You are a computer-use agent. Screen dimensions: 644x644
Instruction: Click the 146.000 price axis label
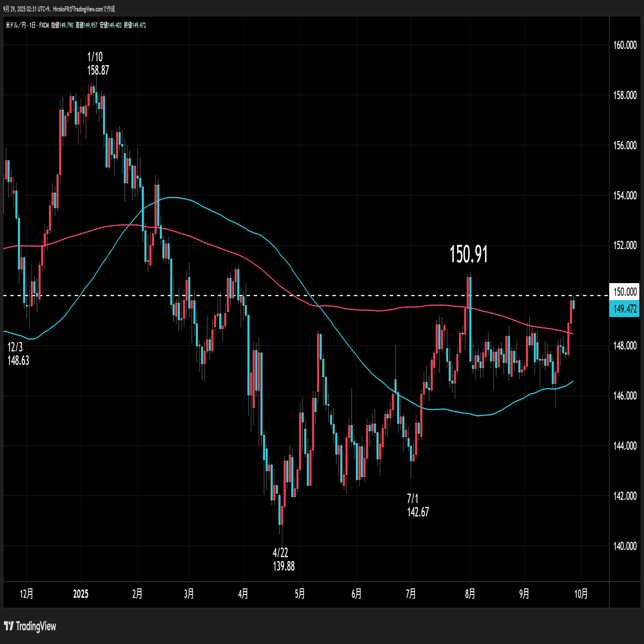[x=625, y=396]
